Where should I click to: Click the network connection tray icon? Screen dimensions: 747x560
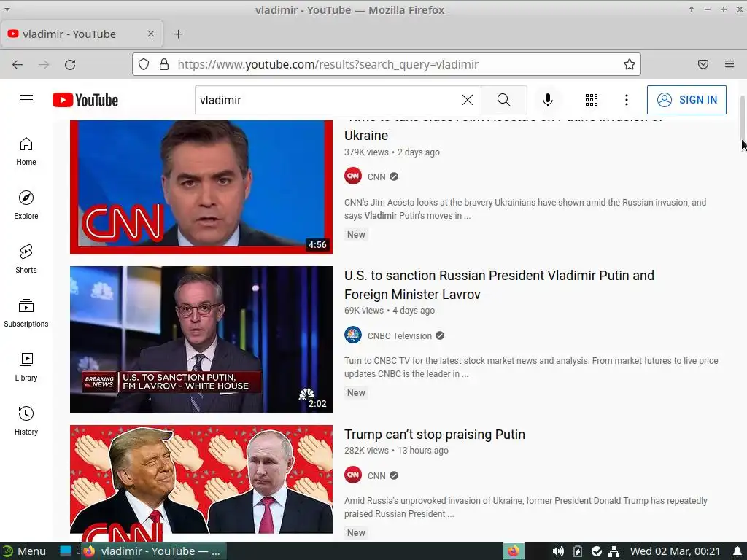pyautogui.click(x=614, y=551)
